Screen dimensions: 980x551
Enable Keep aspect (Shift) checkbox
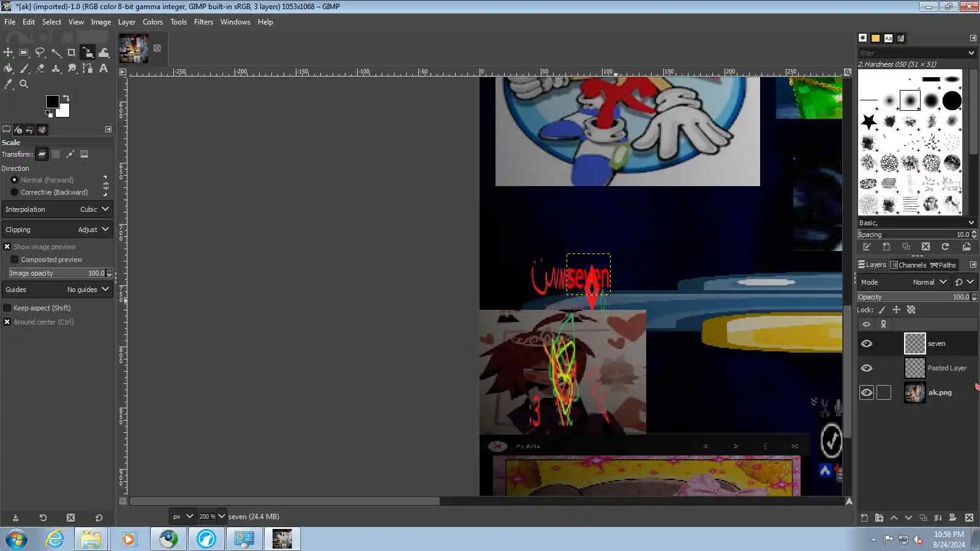(7, 308)
